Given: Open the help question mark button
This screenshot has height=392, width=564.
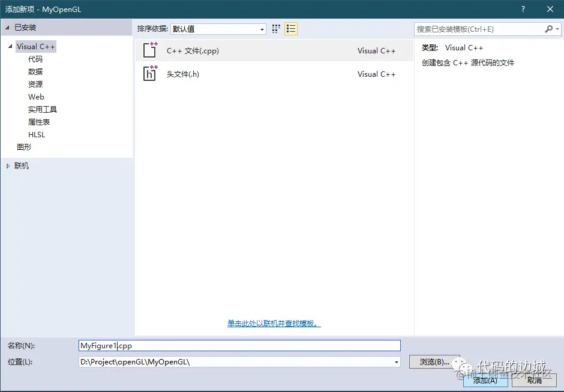Looking at the screenshot, I should pyautogui.click(x=523, y=9).
